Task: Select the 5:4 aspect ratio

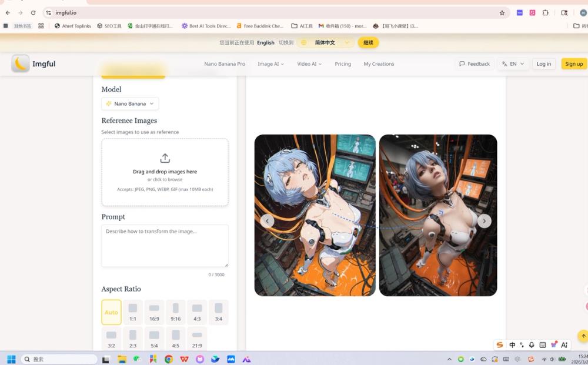Action: click(x=154, y=339)
